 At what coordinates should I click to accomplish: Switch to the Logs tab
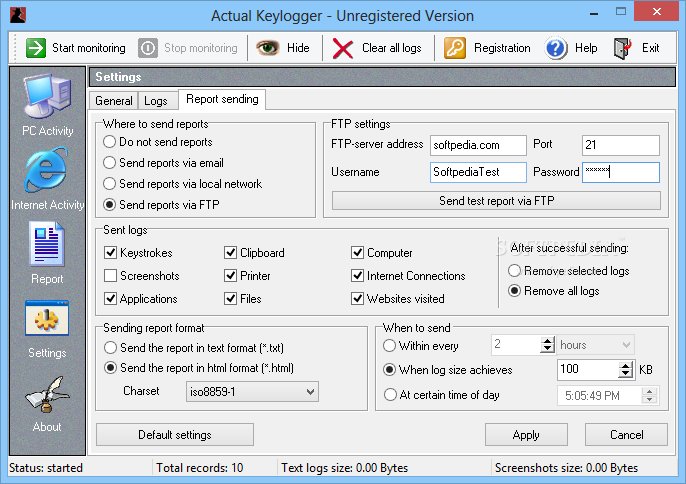tap(156, 101)
